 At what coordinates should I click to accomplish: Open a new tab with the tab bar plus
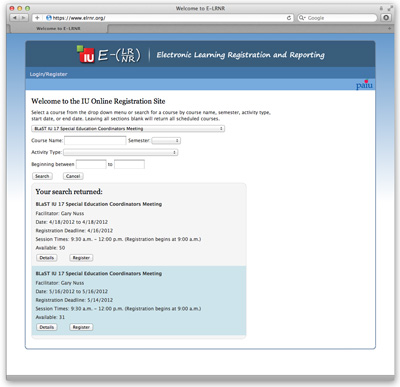[389, 29]
